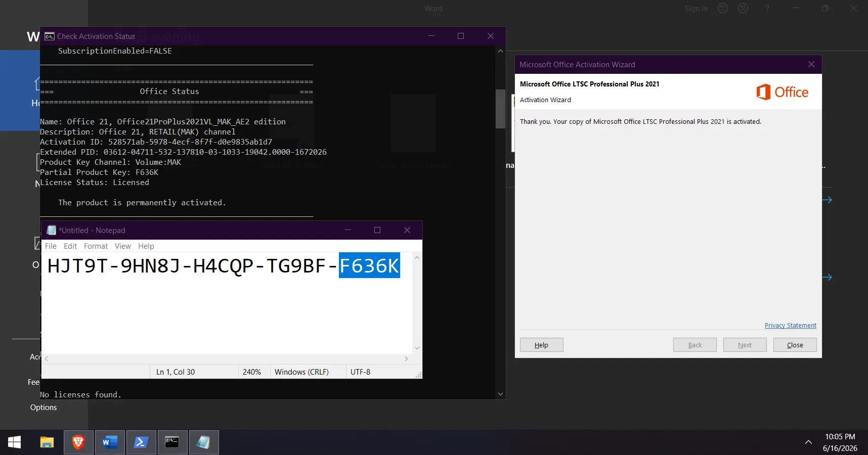Open File Explorer from the taskbar
Screen dimensions: 868x455
47,442
